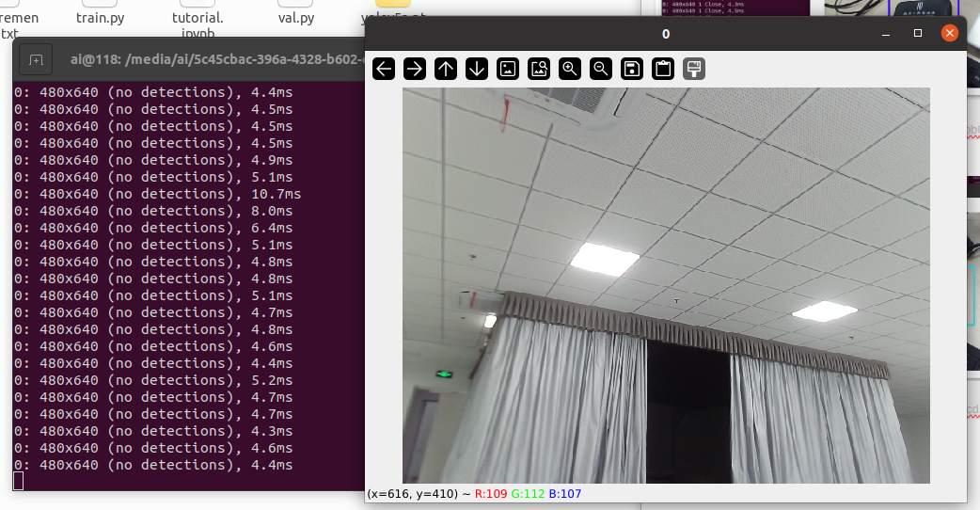
Task: Fit image to window icon
Action: (539, 69)
